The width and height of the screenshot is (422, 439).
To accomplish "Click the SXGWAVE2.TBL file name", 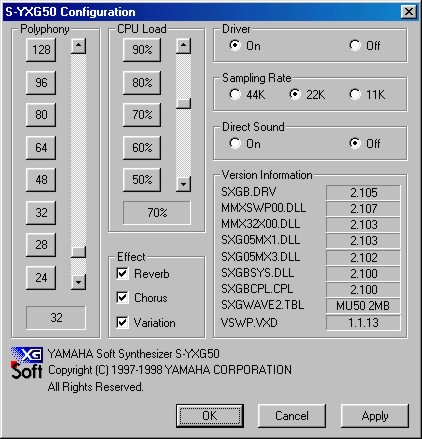I will pos(262,305).
